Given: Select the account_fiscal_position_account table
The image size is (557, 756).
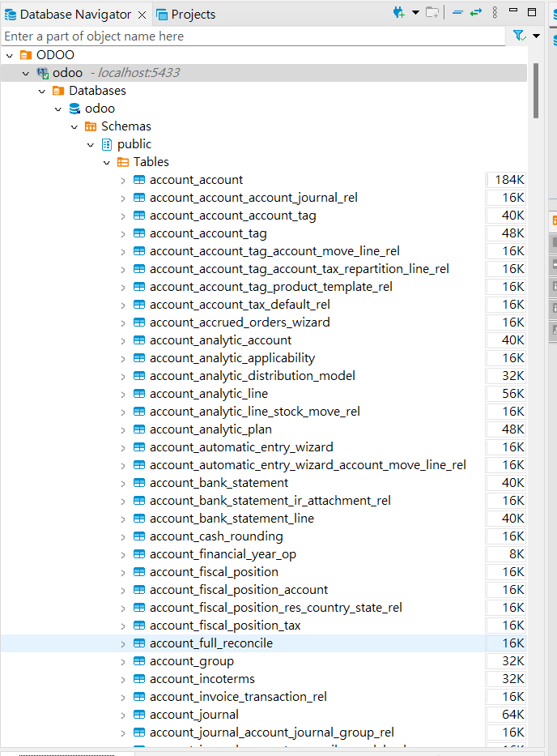Looking at the screenshot, I should click(x=239, y=590).
